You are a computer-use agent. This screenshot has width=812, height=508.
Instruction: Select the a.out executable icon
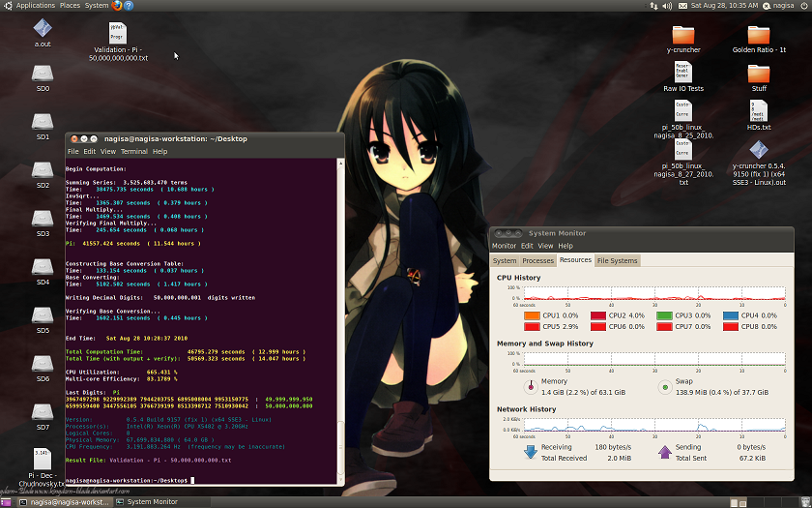pos(43,27)
